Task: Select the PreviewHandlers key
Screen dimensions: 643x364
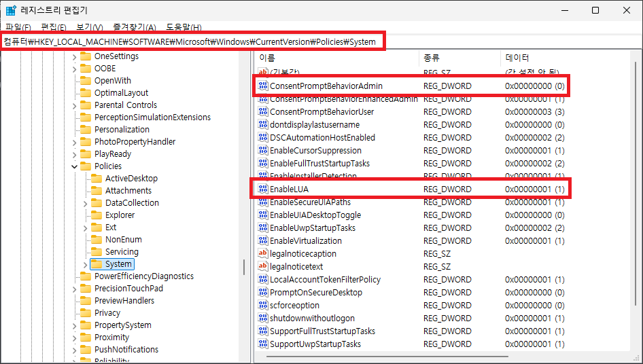Action: (124, 300)
